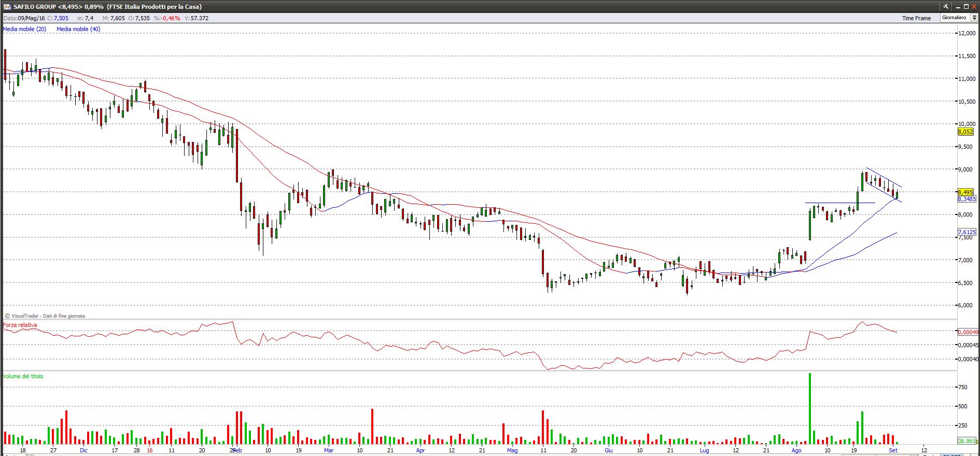Click the yellow 8,495 current price tag
The image size is (980, 456).
(966, 192)
